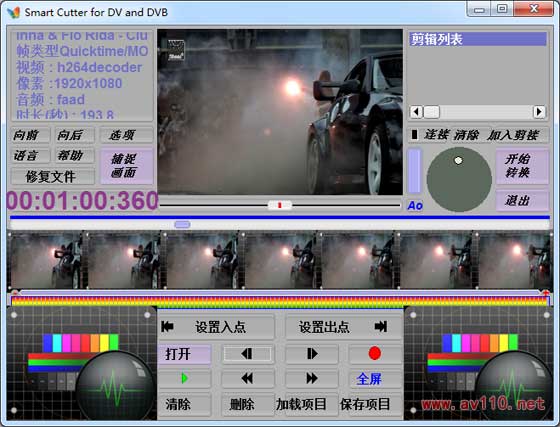
Task: Step back one frame
Action: click(248, 354)
